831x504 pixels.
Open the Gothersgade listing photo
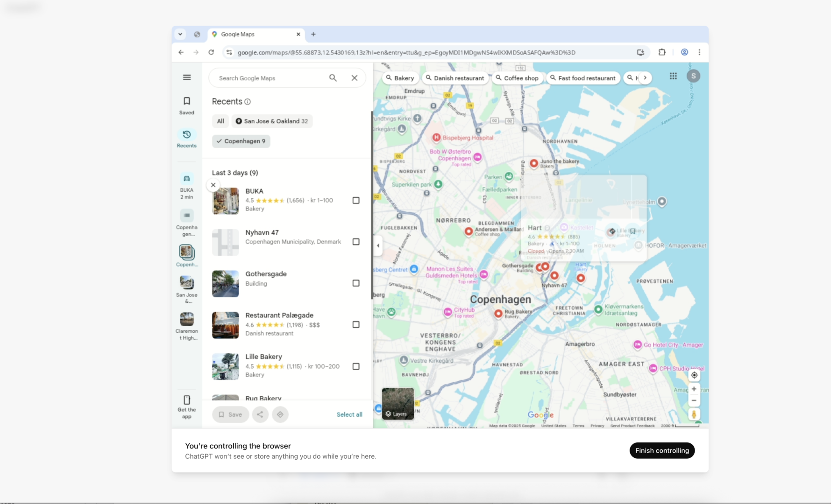[226, 284]
